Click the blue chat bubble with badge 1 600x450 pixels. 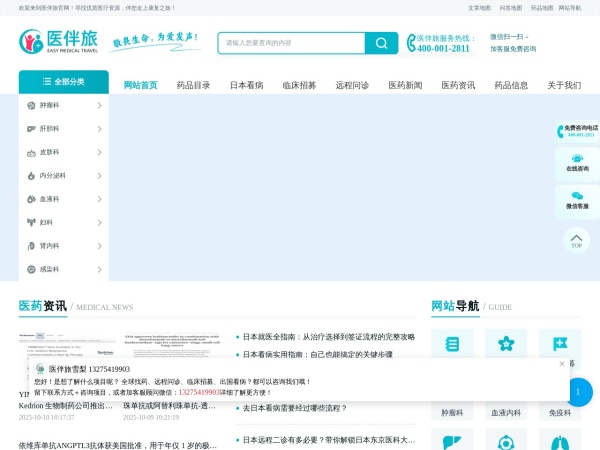579,392
